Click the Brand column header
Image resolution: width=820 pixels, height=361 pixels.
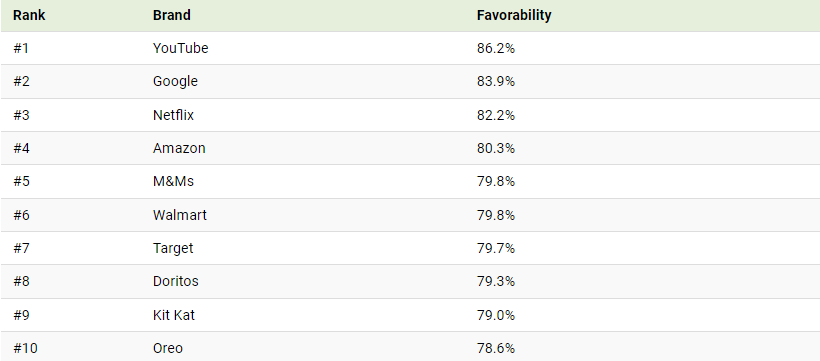tap(172, 15)
